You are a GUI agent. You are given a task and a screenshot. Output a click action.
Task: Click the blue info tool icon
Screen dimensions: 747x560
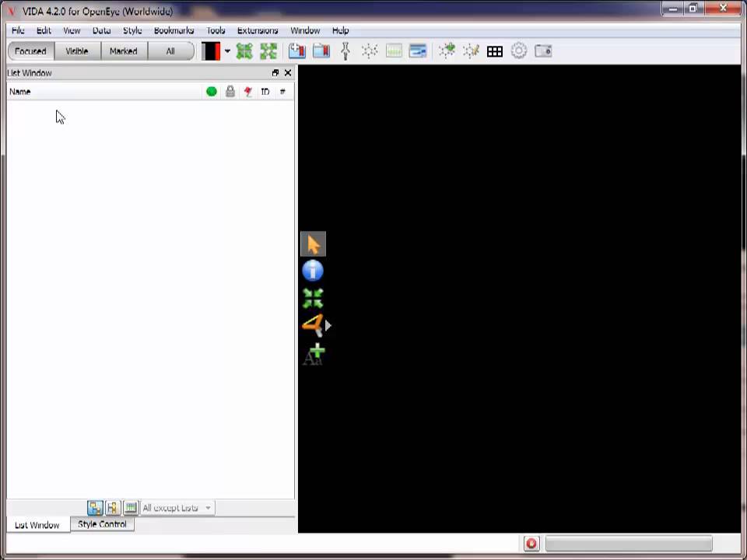tap(313, 271)
